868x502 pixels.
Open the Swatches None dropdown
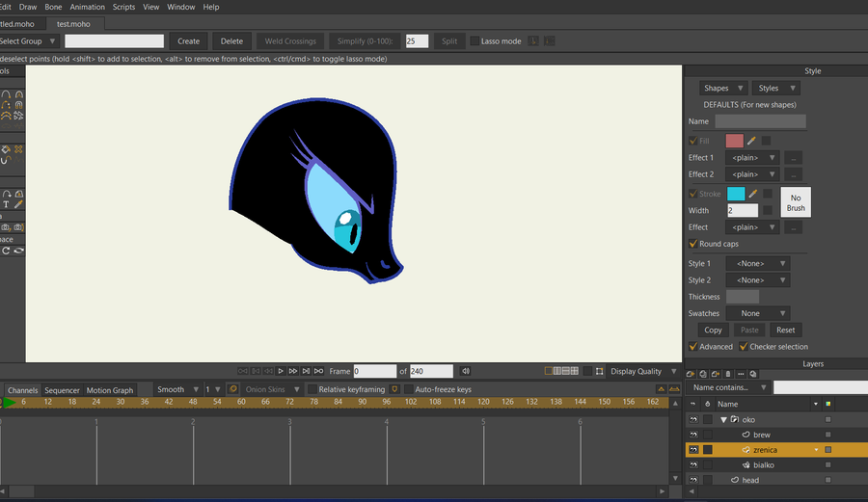click(x=758, y=313)
